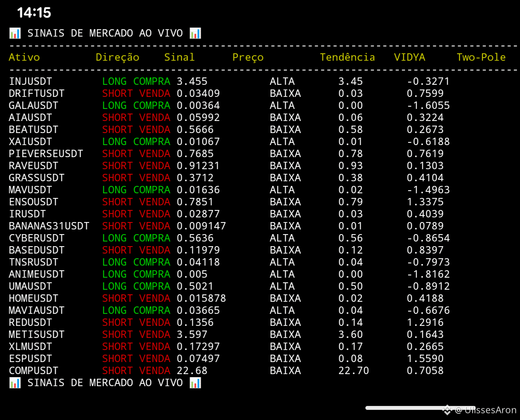Click the Two-Pole column header
520x420 pixels.
pyautogui.click(x=481, y=57)
